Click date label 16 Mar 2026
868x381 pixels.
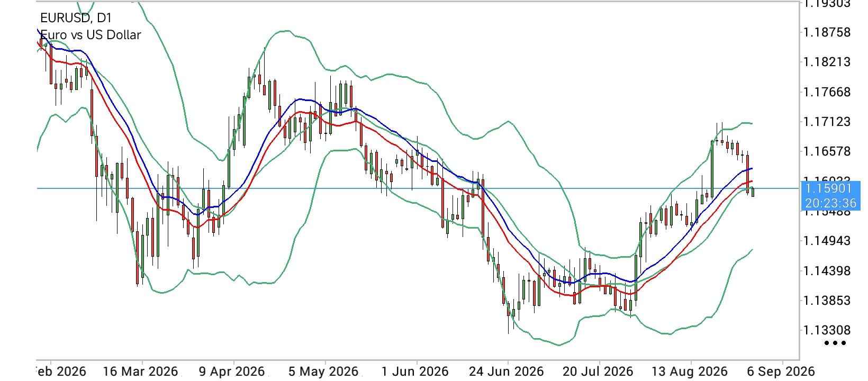pyautogui.click(x=140, y=371)
